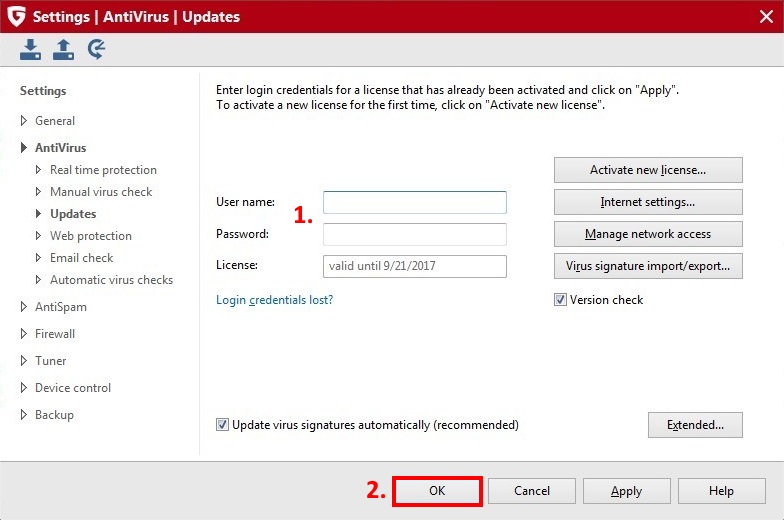This screenshot has height=520, width=784.
Task: Open Email check settings
Action: point(82,258)
